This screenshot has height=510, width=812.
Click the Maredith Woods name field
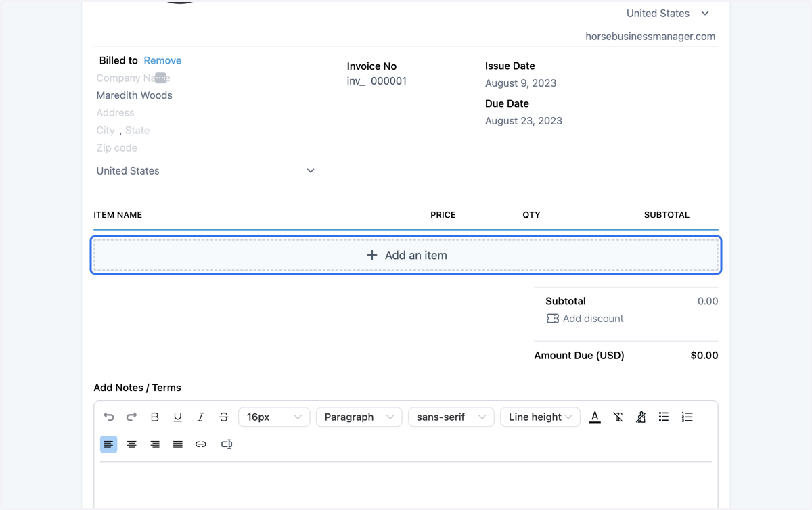coord(134,95)
